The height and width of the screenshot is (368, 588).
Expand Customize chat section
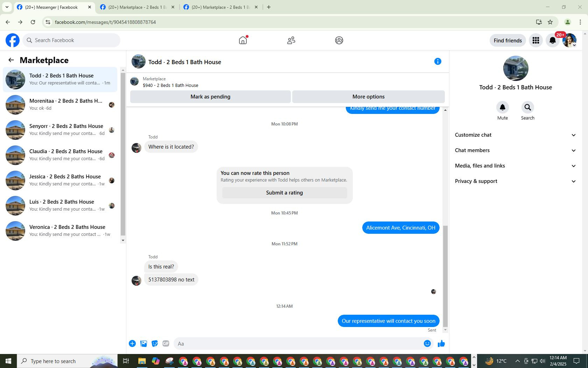[516, 135]
